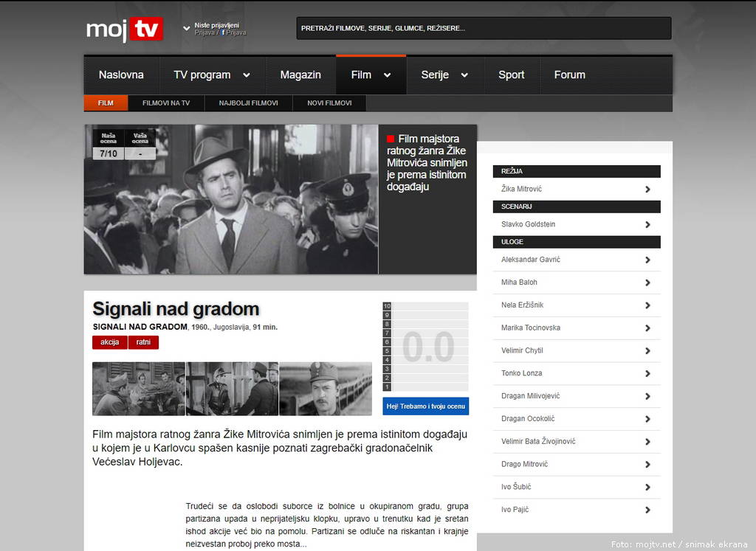Screen dimensions: 756x551
Task: Click the Naša ocena 7/10 rating box
Action: click(x=109, y=145)
